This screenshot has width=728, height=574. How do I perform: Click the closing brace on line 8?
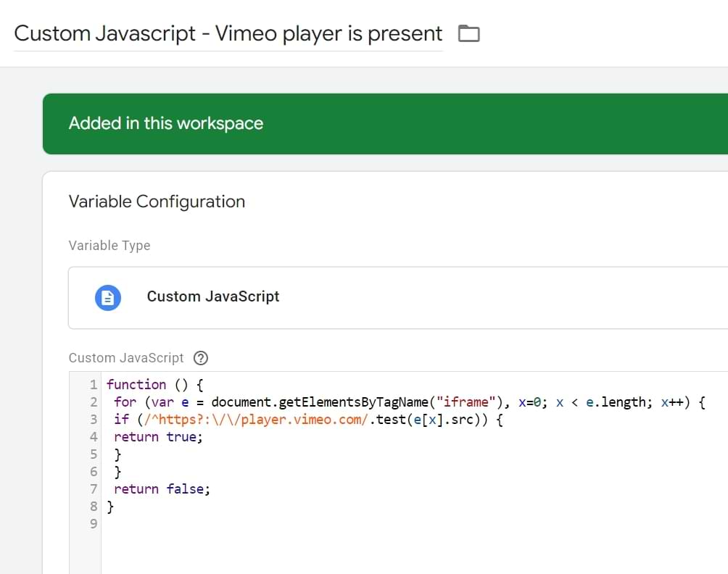[110, 507]
